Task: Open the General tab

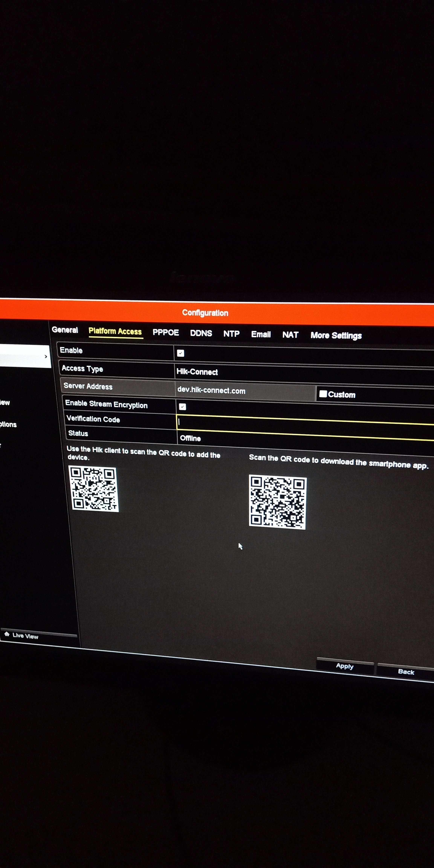Action: point(65,330)
